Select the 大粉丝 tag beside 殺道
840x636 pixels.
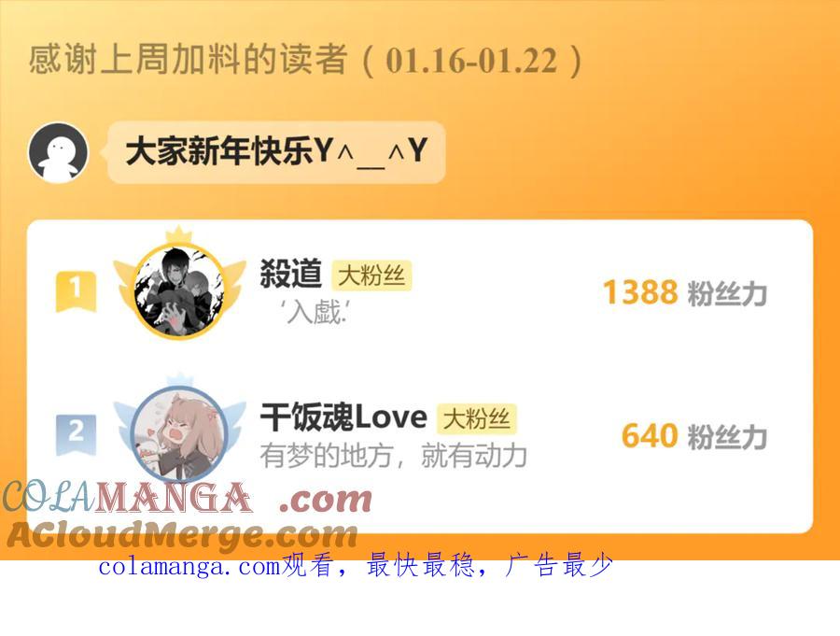point(371,276)
